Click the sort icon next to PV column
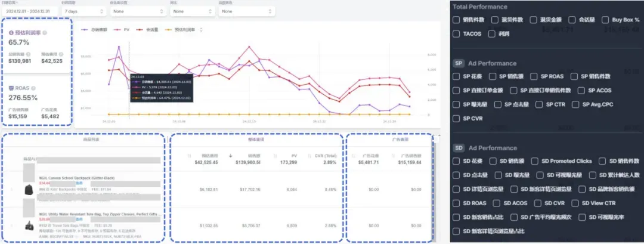This screenshot has width=644, height=244. pos(275,156)
